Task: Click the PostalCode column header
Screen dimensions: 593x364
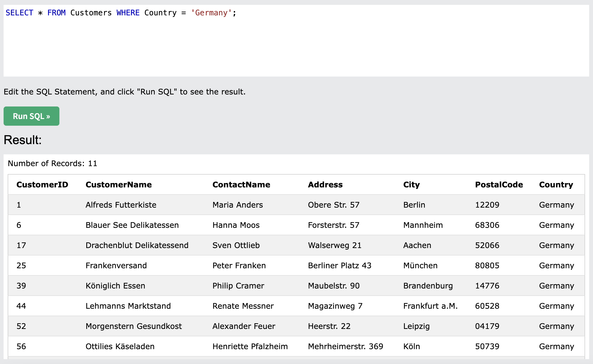Action: click(499, 185)
